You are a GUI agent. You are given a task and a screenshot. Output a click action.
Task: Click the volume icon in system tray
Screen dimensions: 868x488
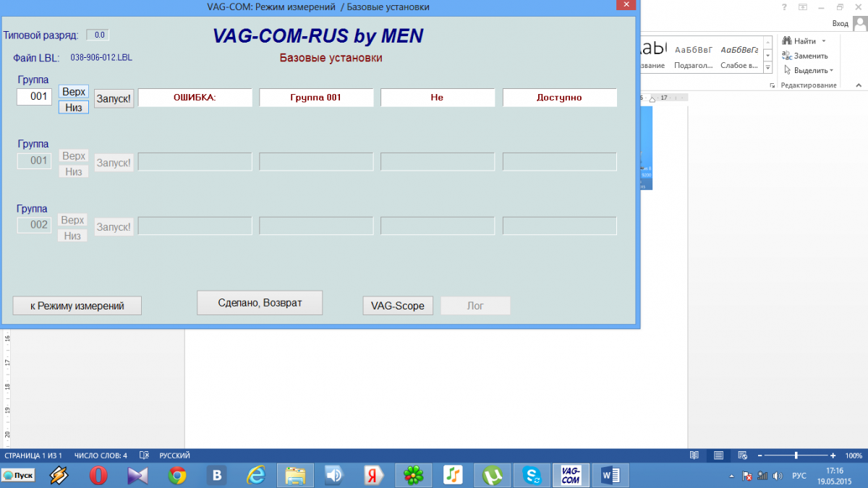777,476
